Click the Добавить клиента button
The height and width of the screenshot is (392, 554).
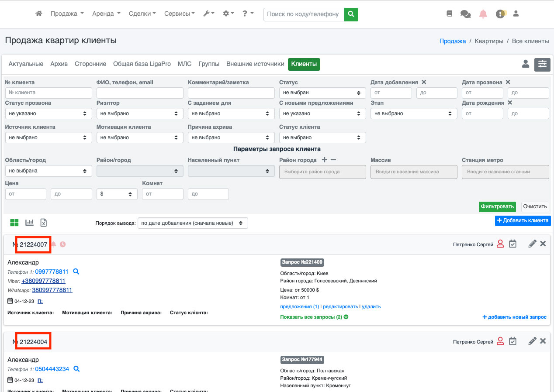tap(523, 220)
